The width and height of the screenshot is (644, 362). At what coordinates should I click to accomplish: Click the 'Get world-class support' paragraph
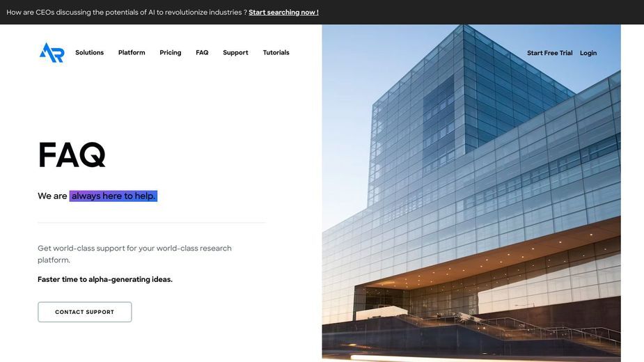click(134, 254)
